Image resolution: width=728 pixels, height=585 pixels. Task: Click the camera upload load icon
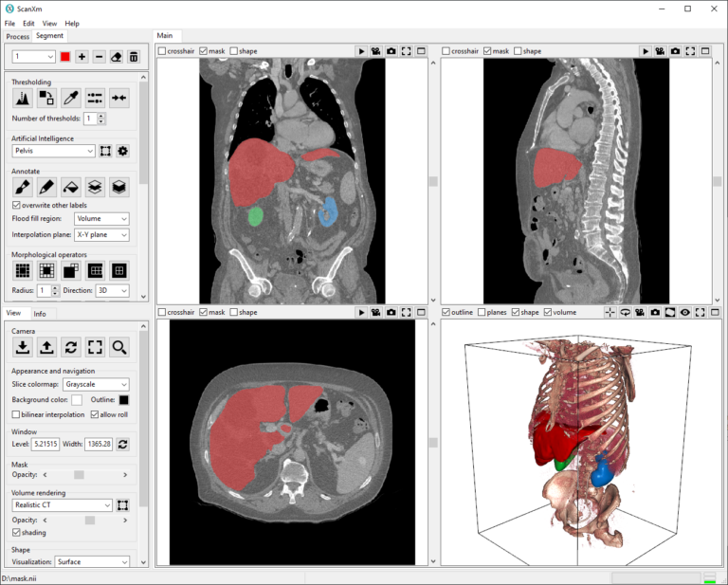pos(46,347)
